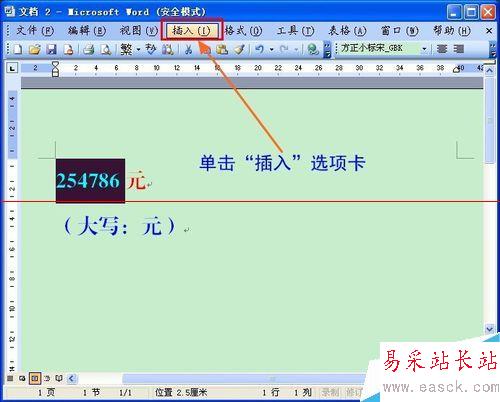Click the New blank document icon
Viewport: 500px width, 402px height.
point(18,49)
